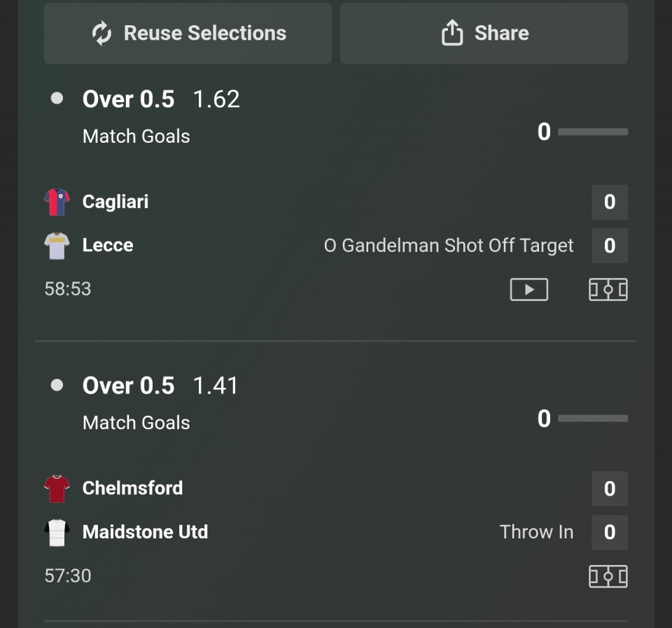The width and height of the screenshot is (672, 628).
Task: Click the Maidstone Utd score box
Action: pyautogui.click(x=609, y=533)
